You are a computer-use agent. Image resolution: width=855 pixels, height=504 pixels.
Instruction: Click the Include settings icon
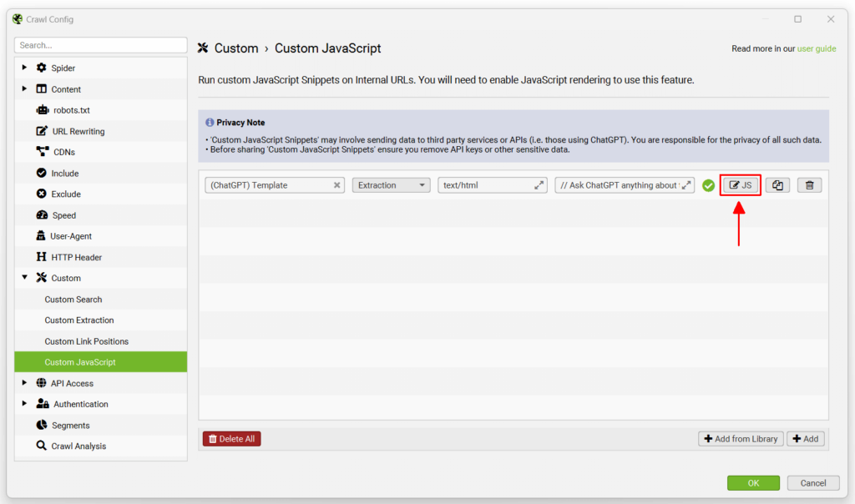(41, 173)
